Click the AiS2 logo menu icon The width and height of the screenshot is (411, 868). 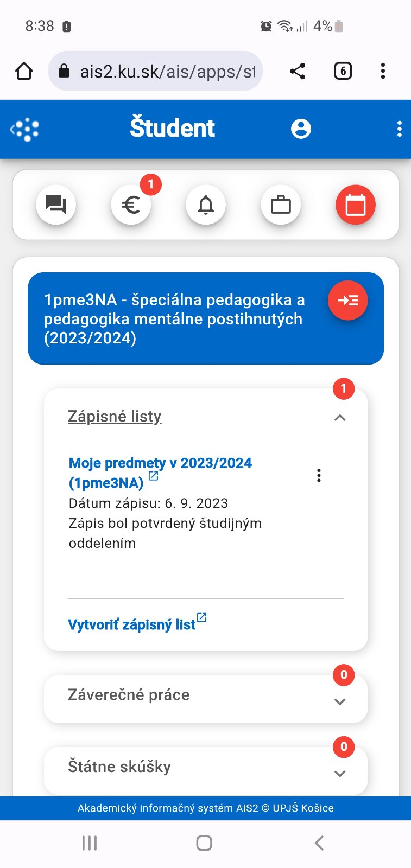point(25,129)
